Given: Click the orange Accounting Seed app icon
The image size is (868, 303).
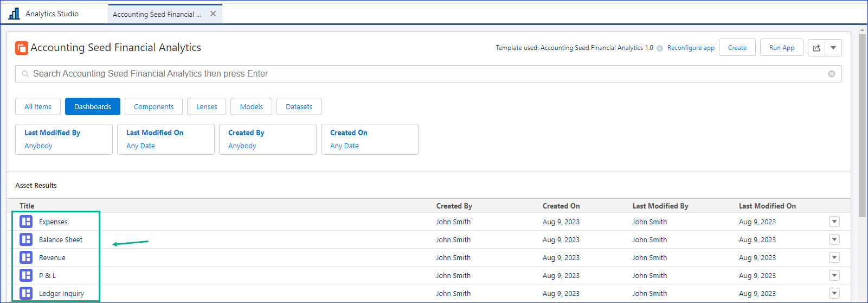Looking at the screenshot, I should [22, 48].
